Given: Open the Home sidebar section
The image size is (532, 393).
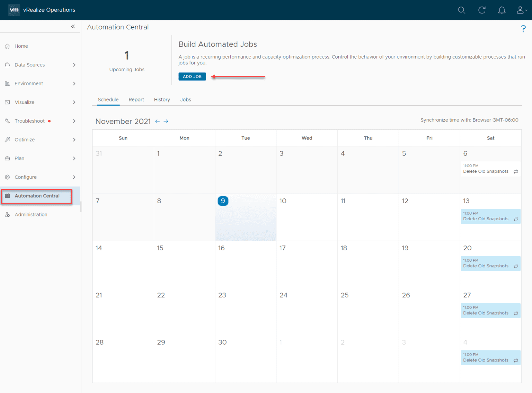Looking at the screenshot, I should tap(7, 46).
